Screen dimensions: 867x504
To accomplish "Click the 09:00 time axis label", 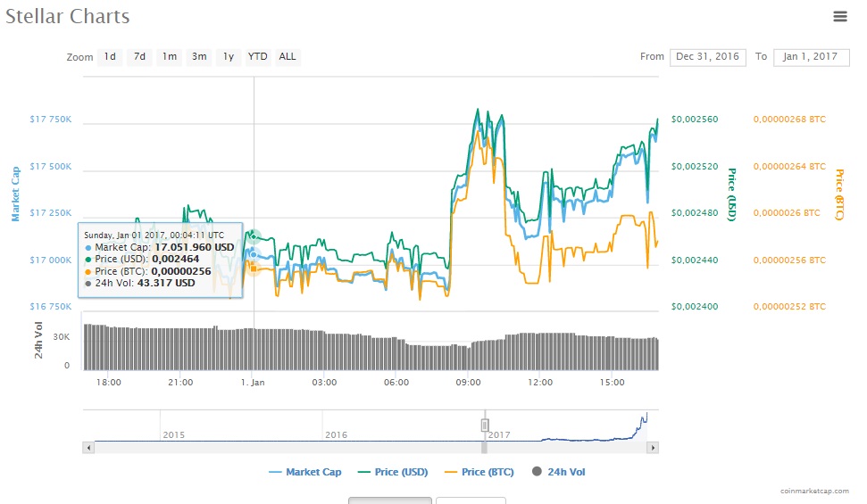I will (x=468, y=383).
